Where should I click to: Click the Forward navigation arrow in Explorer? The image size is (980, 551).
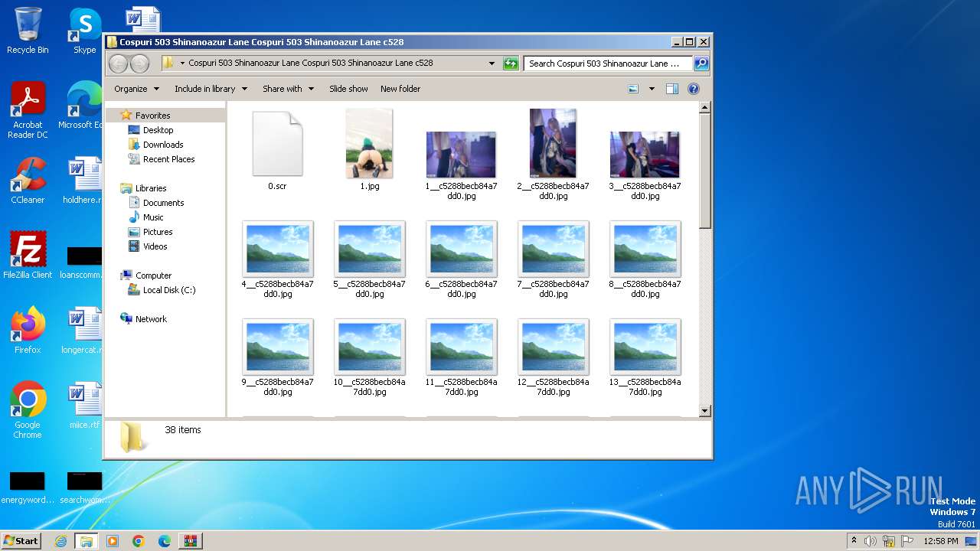click(139, 64)
